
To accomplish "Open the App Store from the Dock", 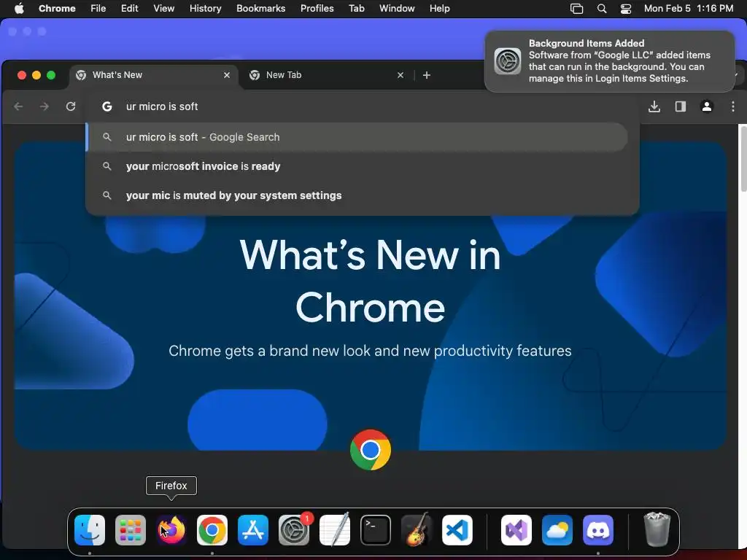I will (x=253, y=530).
